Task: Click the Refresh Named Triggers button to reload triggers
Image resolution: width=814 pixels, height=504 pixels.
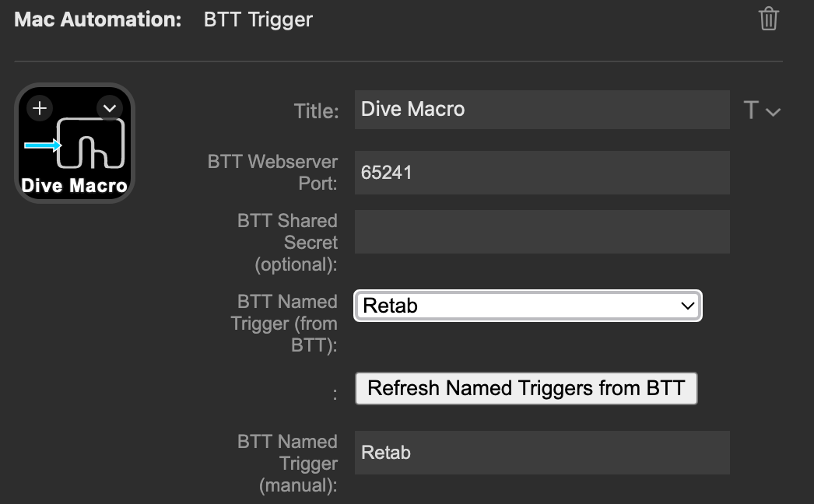Action: point(526,388)
